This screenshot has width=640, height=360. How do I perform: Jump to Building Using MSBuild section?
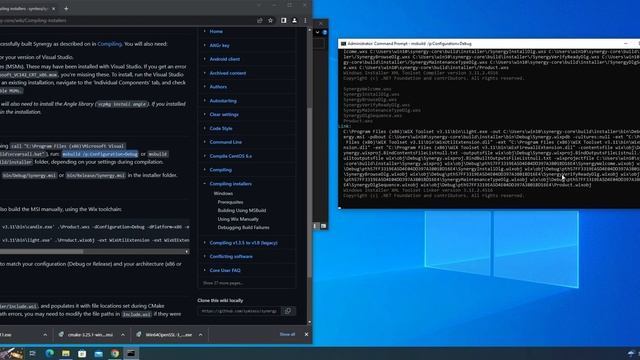point(242,211)
